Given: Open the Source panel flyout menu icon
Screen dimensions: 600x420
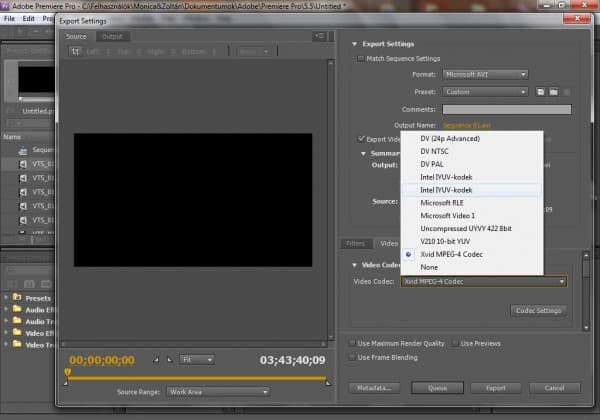Looking at the screenshot, I should click(x=318, y=37).
